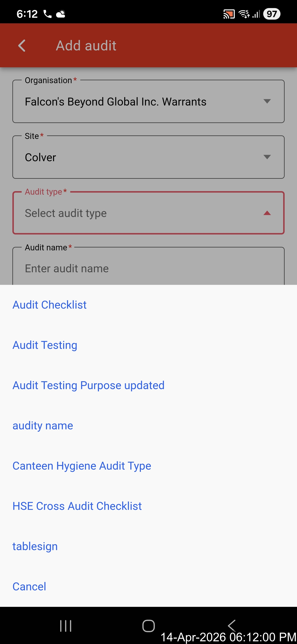The height and width of the screenshot is (644, 297).
Task: Tap the back arrow in header
Action: tap(22, 46)
